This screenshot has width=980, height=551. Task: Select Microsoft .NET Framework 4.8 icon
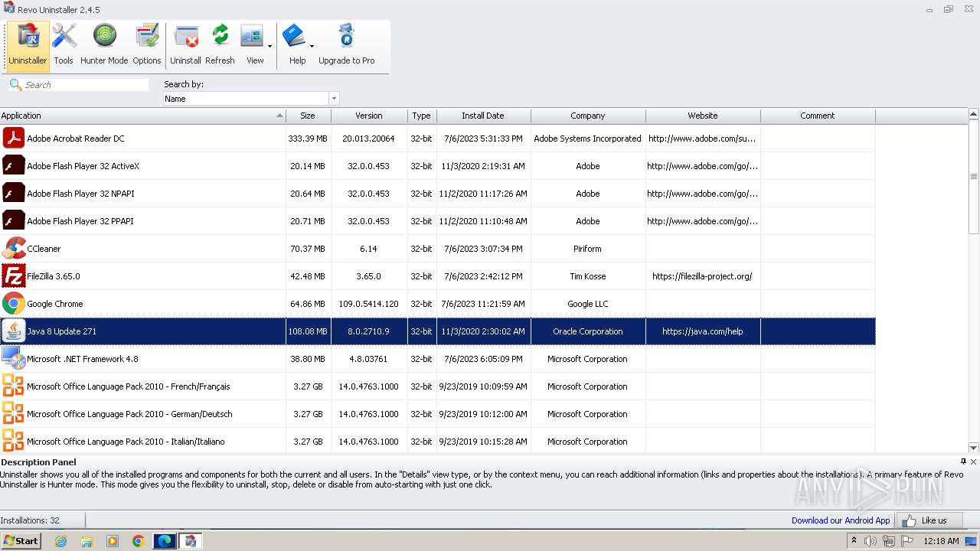click(x=14, y=359)
